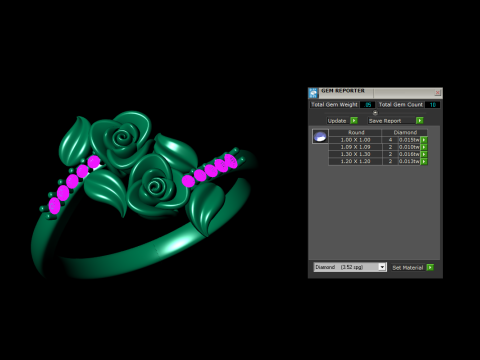Viewport: 480px width, 360px height.
Task: Close the Gem Reporter panel
Action: [x=438, y=92]
